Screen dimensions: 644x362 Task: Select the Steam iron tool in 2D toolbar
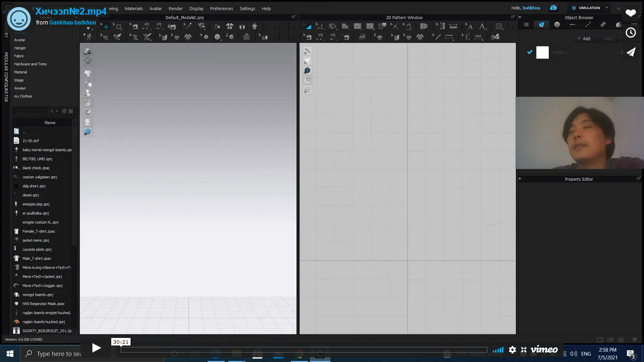click(362, 37)
